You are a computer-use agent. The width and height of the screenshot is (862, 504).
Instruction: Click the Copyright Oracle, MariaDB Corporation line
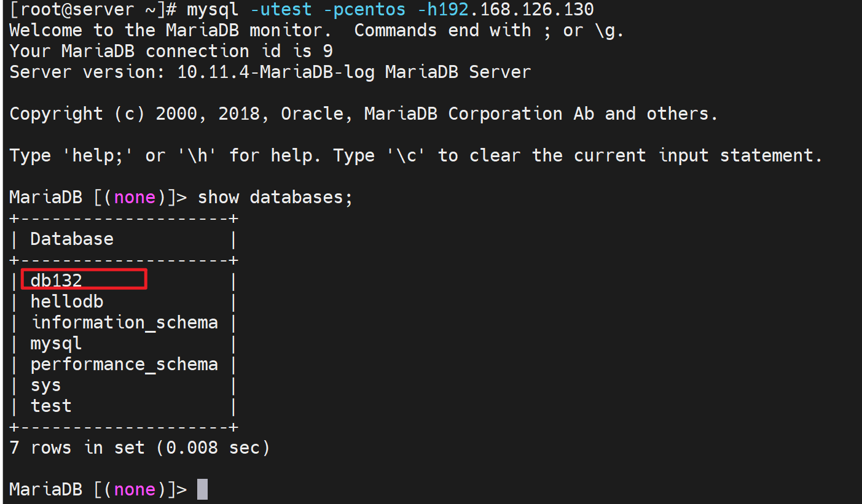(x=363, y=114)
